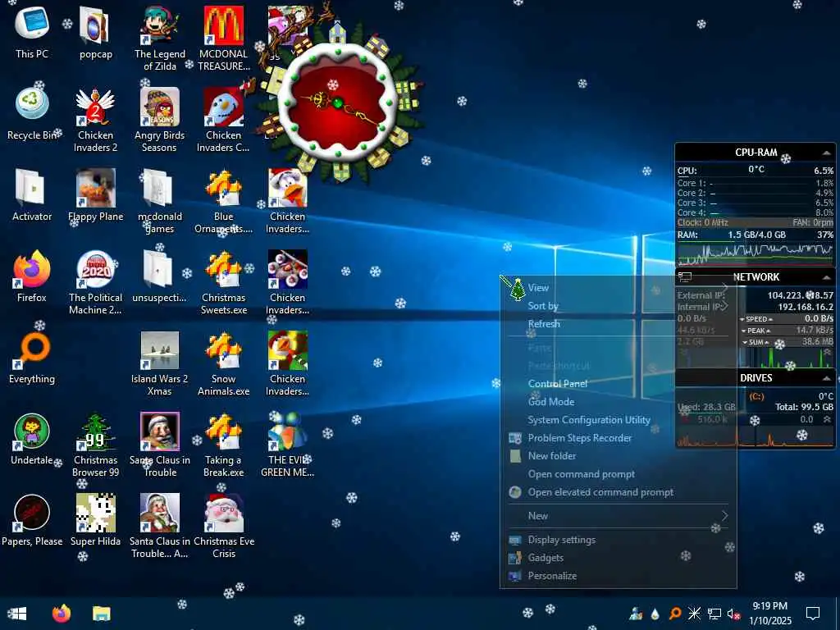Image resolution: width=840 pixels, height=630 pixels.
Task: Open the View submenu in context menu
Action: pos(619,288)
